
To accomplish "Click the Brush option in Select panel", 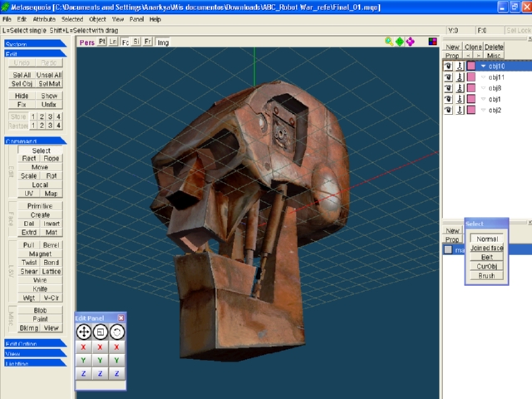I will pyautogui.click(x=486, y=275).
